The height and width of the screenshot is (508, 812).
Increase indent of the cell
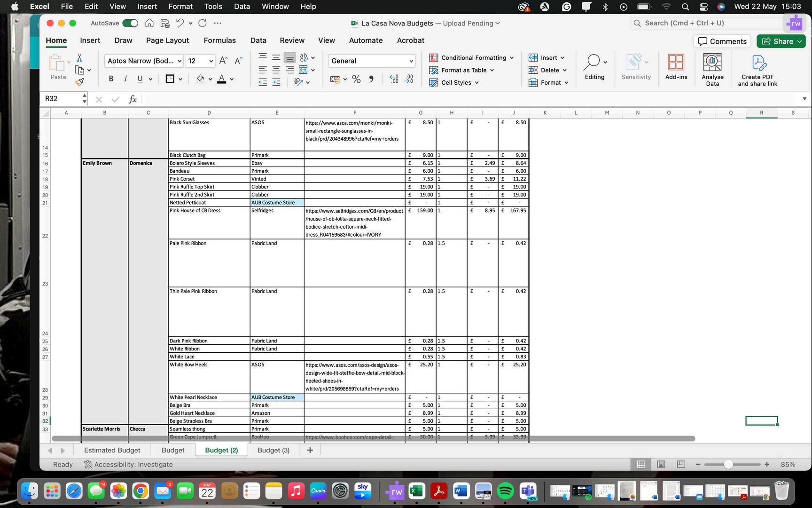point(276,82)
